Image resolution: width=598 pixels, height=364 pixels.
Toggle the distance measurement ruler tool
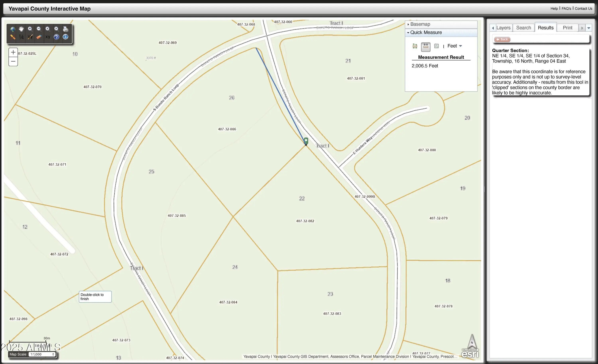[425, 46]
